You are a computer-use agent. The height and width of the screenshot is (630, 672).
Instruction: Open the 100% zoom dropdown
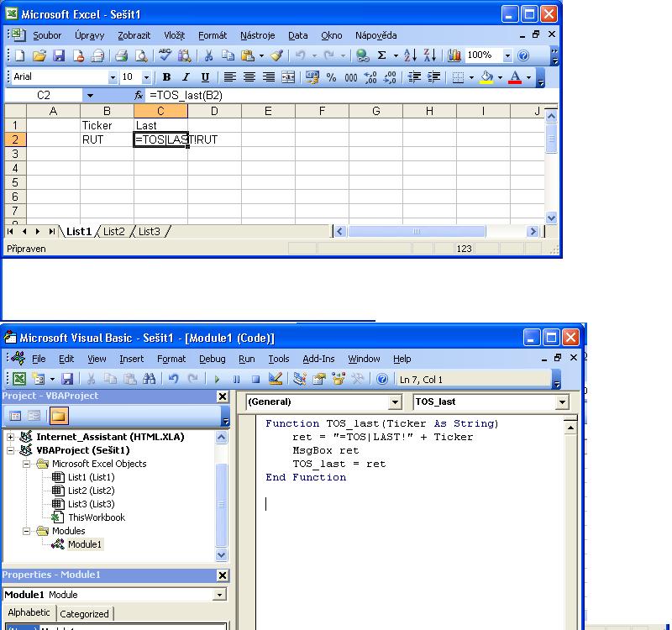point(507,55)
